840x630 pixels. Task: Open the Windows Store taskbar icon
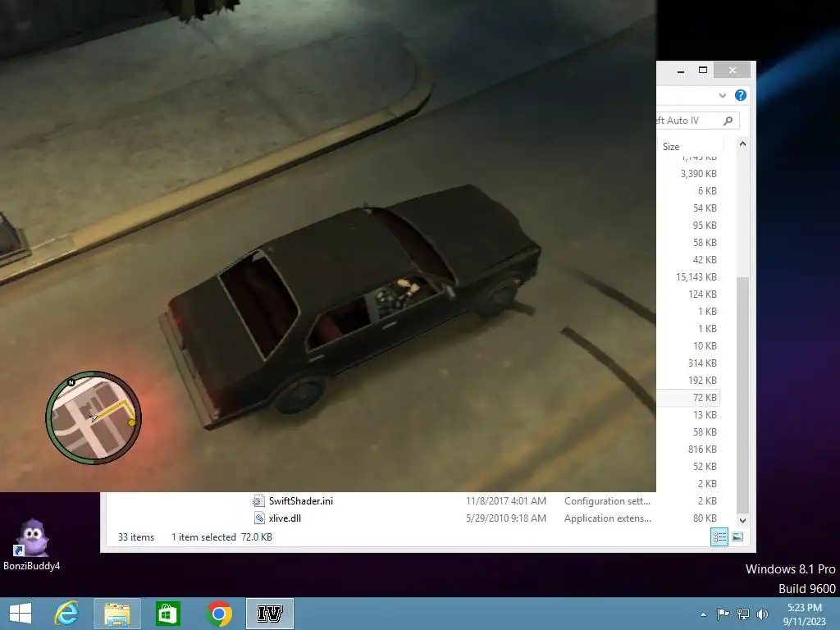pyautogui.click(x=167, y=614)
